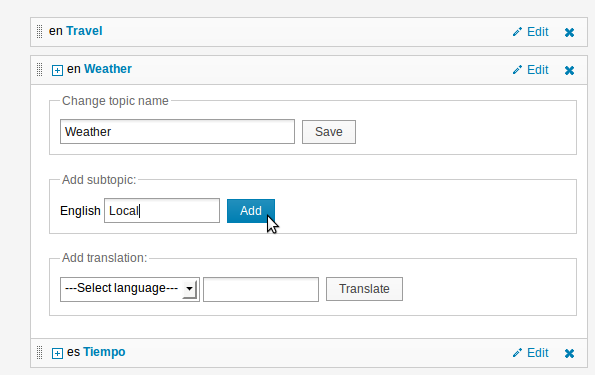This screenshot has width=595, height=375.
Task: Focus the subtopic field containing Local
Action: (162, 211)
